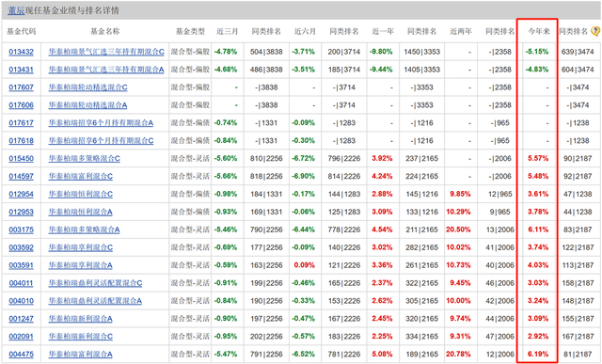Open 华泰柏瑞富利混合A fund link
The width and height of the screenshot is (602, 364).
click(x=80, y=355)
